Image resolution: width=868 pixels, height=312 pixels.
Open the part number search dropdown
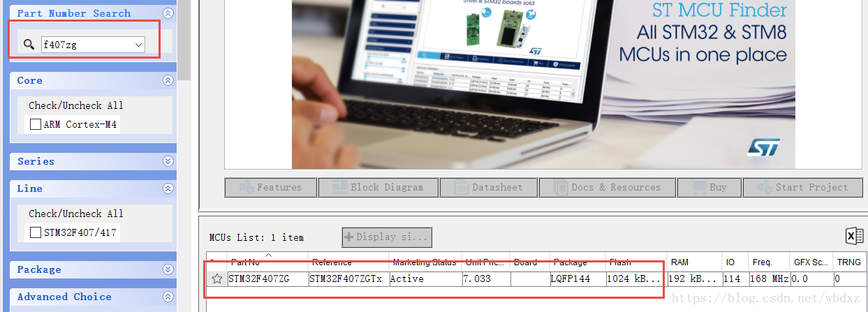138,45
